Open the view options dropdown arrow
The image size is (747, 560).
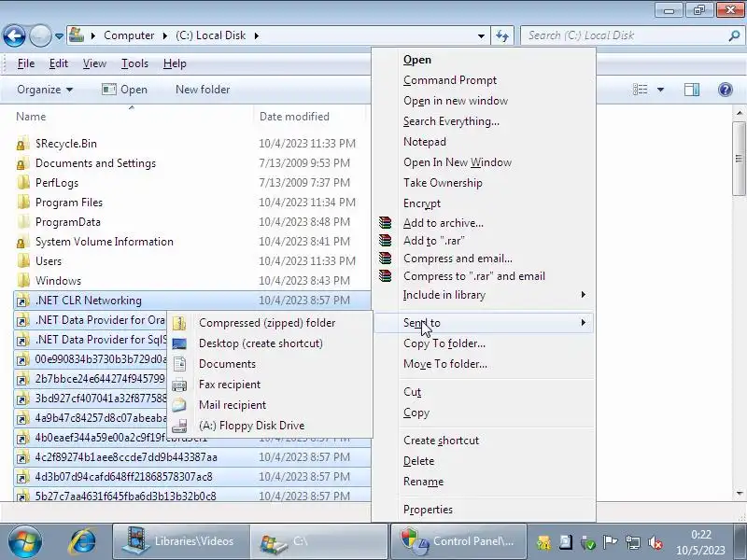click(x=660, y=90)
